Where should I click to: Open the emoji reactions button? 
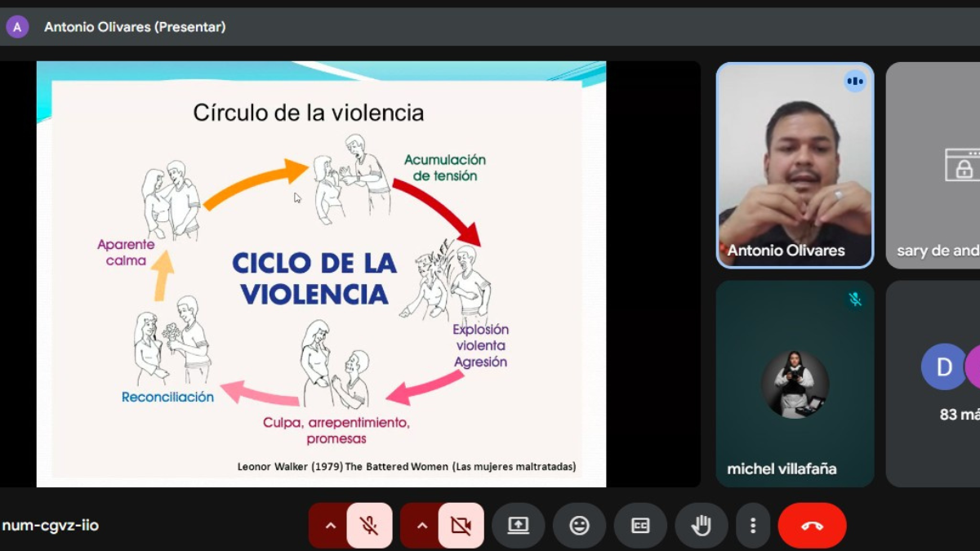579,526
